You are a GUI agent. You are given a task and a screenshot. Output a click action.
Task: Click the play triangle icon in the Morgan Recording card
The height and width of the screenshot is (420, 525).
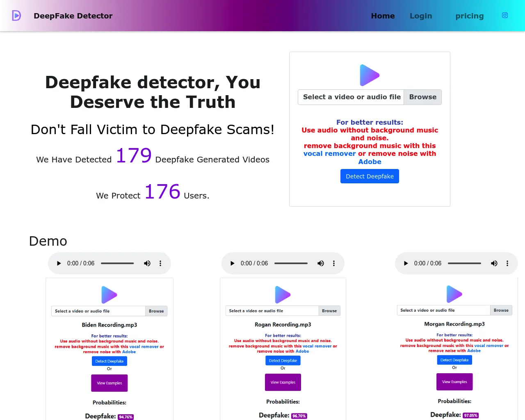point(454,294)
